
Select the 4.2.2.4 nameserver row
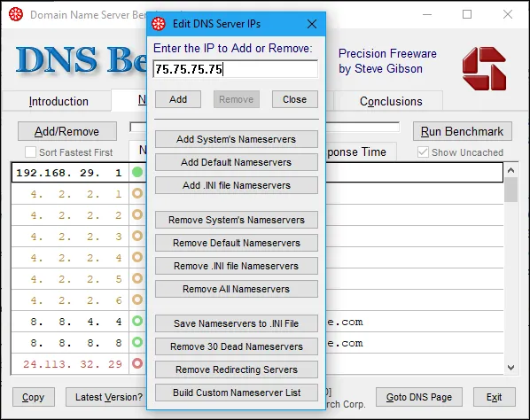pos(257,257)
